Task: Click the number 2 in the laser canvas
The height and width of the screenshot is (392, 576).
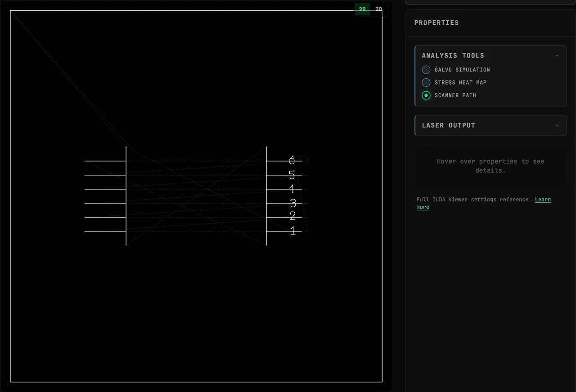Action: pyautogui.click(x=293, y=217)
